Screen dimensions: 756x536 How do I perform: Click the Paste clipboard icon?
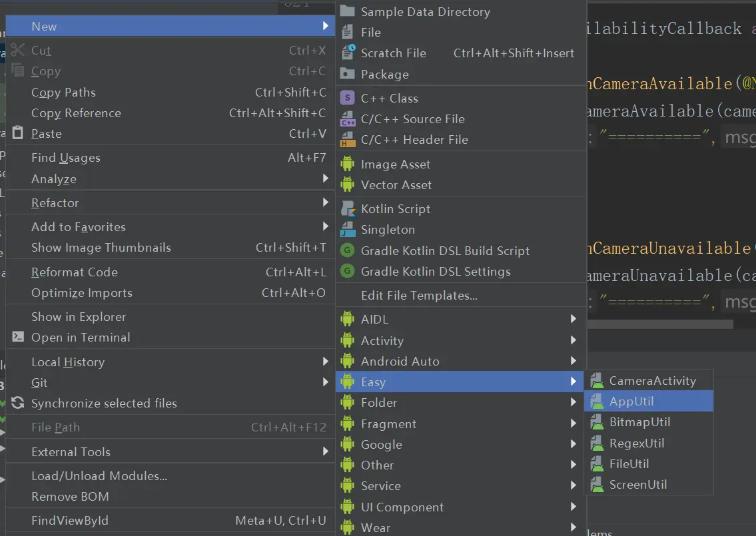(18, 133)
